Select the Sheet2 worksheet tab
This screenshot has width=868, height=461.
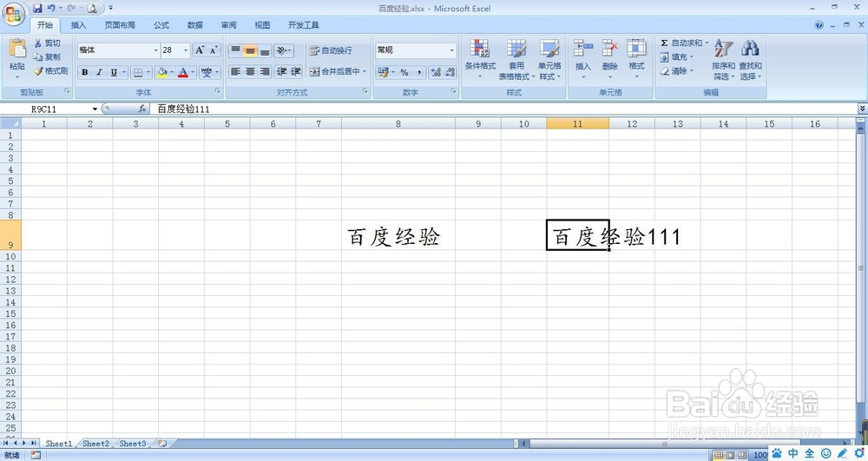click(x=95, y=444)
